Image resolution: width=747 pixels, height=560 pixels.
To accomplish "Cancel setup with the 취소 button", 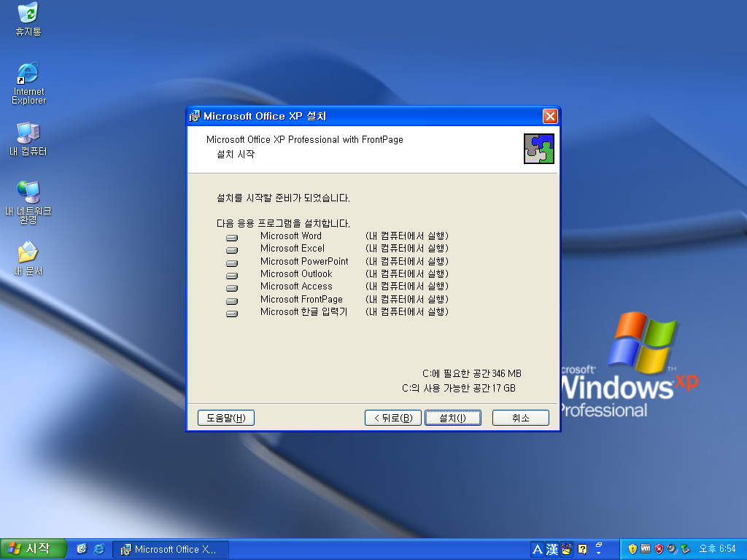I will pyautogui.click(x=520, y=418).
